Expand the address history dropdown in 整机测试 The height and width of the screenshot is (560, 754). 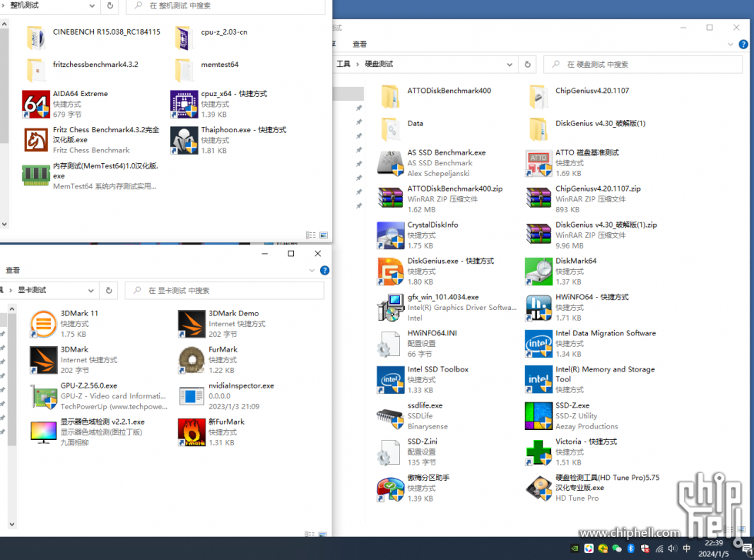[92, 5]
